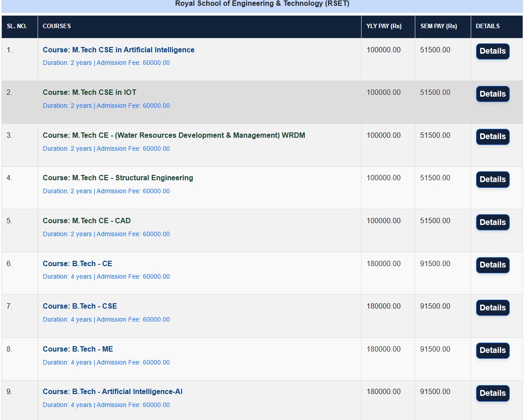Image resolution: width=524 pixels, height=420 pixels.
Task: Click serial number 6. for B.Tech - CE
Action: [x=9, y=264]
